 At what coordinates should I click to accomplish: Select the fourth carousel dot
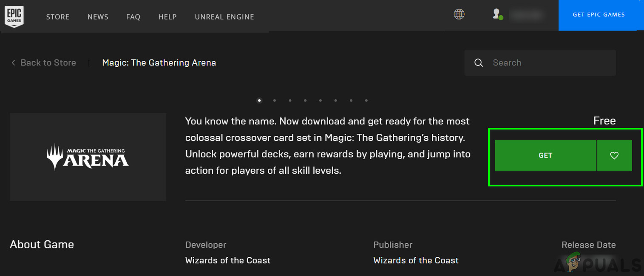click(x=305, y=101)
